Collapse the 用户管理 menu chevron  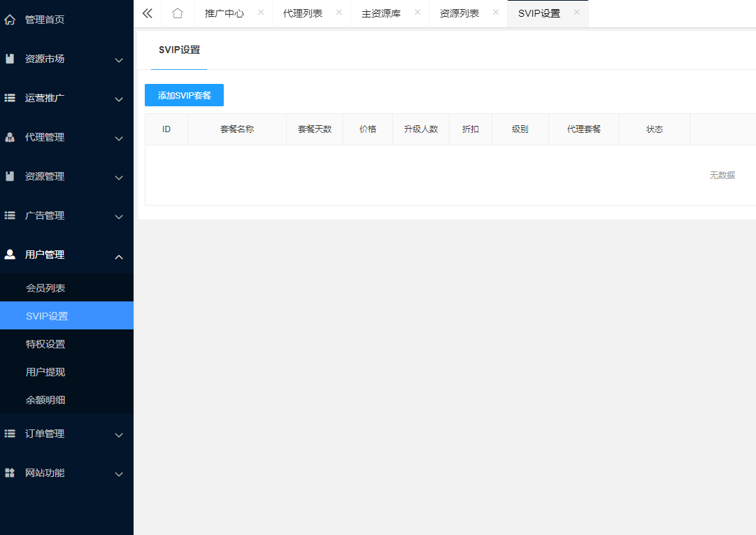point(119,257)
